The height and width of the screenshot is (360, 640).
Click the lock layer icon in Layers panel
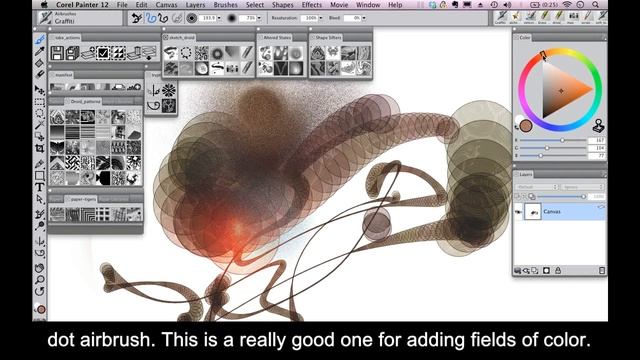558,271
